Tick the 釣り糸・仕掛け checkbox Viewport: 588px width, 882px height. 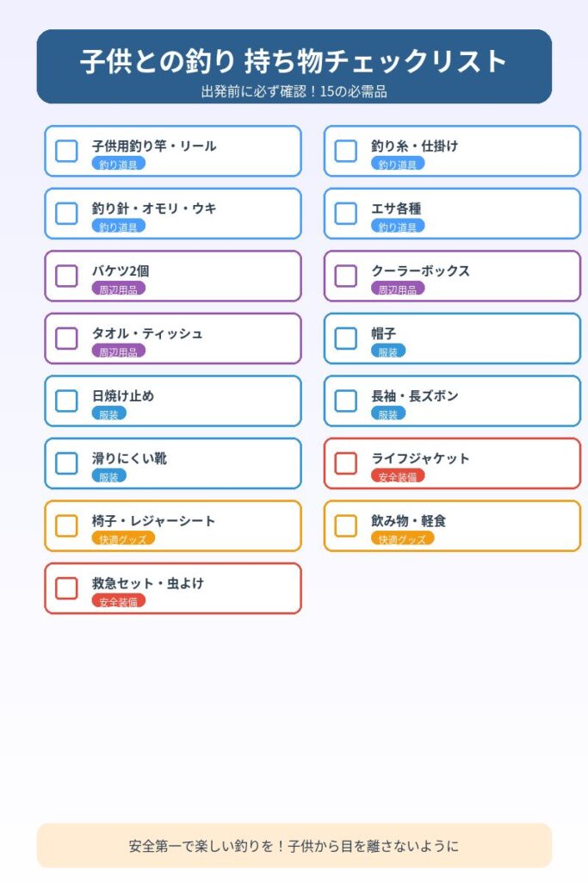tap(345, 151)
